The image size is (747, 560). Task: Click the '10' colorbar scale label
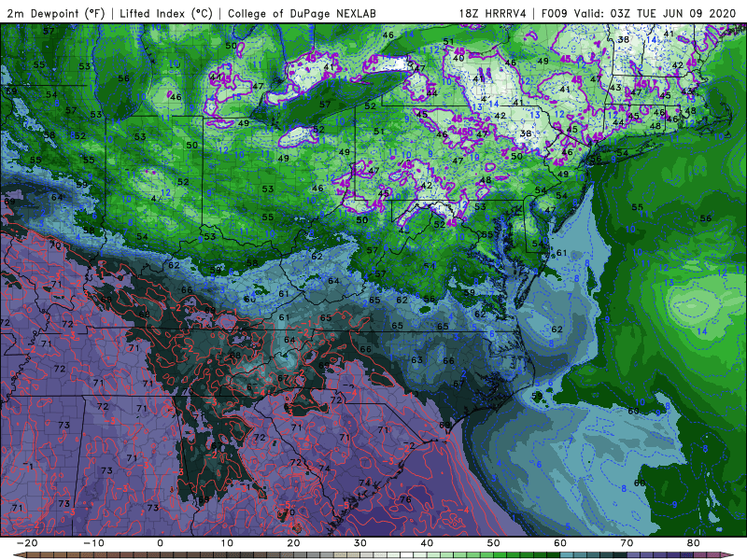click(x=227, y=543)
